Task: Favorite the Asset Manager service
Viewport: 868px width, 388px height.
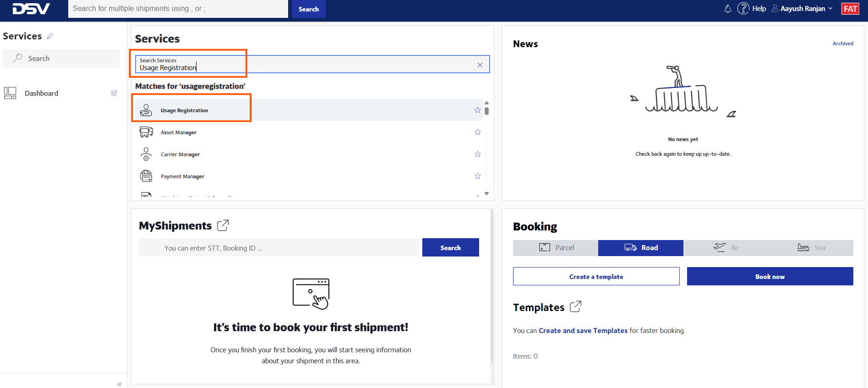Action: pos(478,132)
